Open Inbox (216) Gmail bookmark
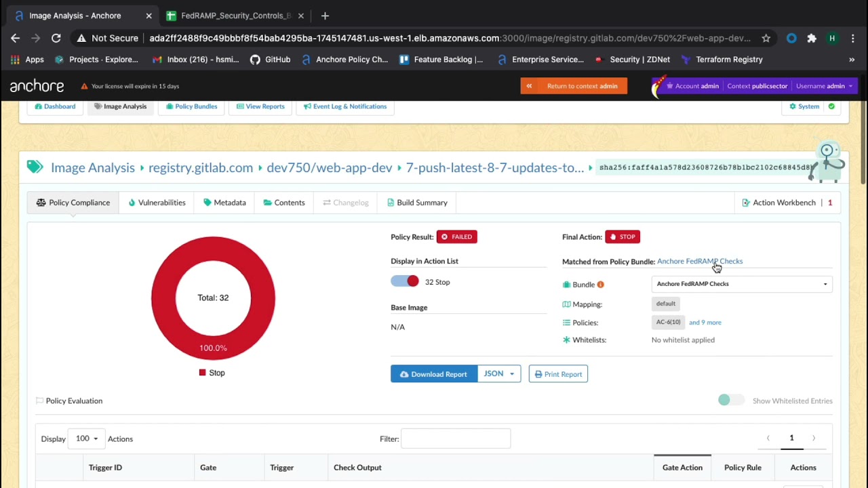868x488 pixels. tap(195, 60)
